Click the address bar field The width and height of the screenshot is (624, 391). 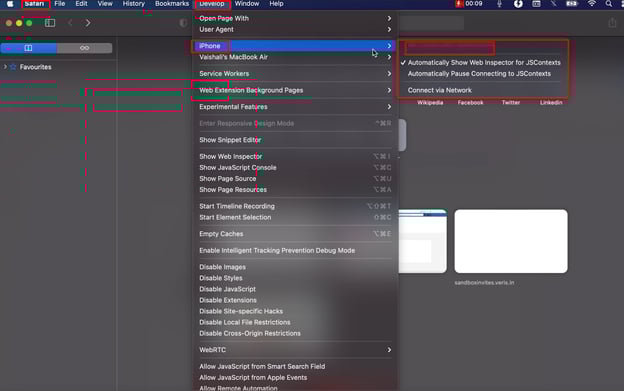click(x=431, y=23)
